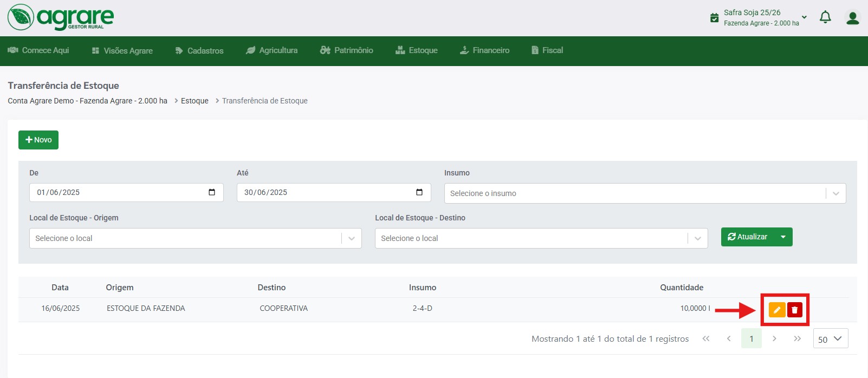Open the notifications bell
868x378 pixels.
pyautogui.click(x=825, y=18)
